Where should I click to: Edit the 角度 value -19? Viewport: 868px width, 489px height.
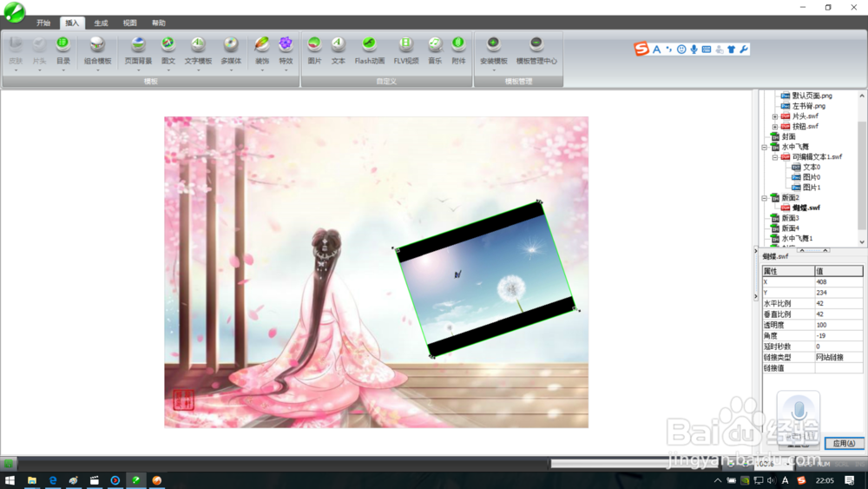click(x=838, y=335)
